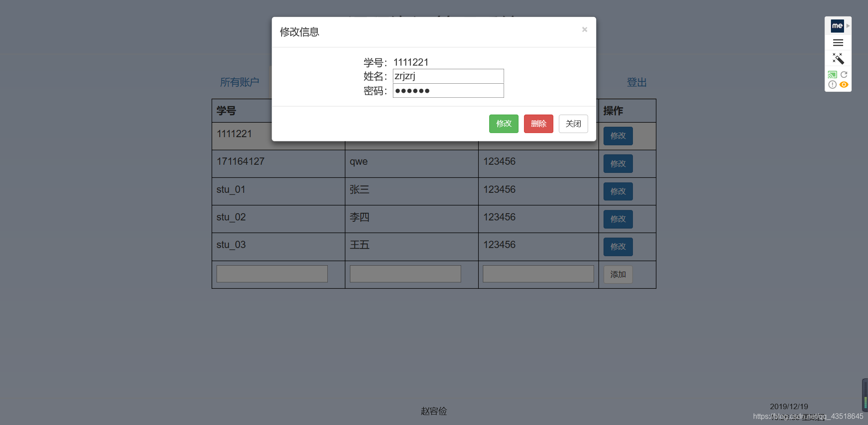The width and height of the screenshot is (868, 425).
Task: Focus the empty 学号 input in the add row
Action: 272,274
